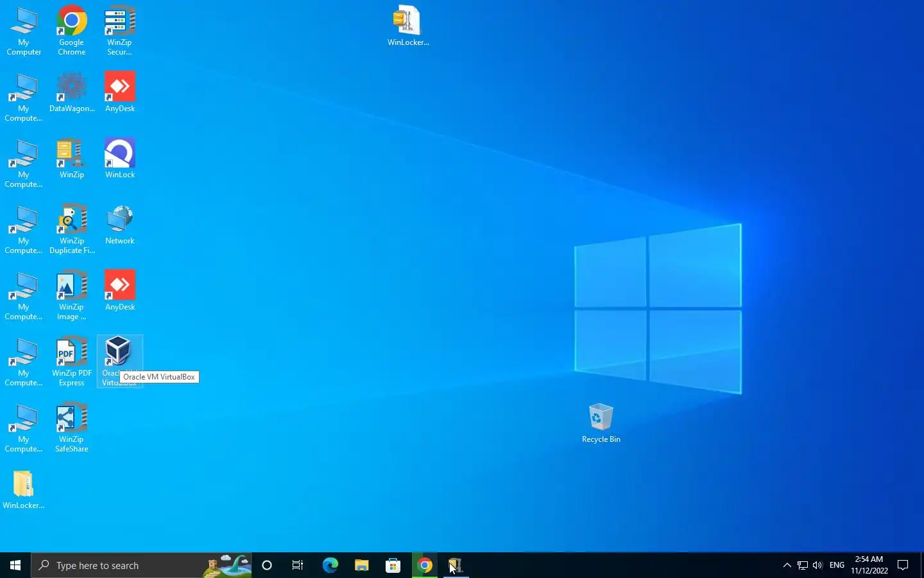
Task: Select the Network desktop icon
Action: click(120, 225)
